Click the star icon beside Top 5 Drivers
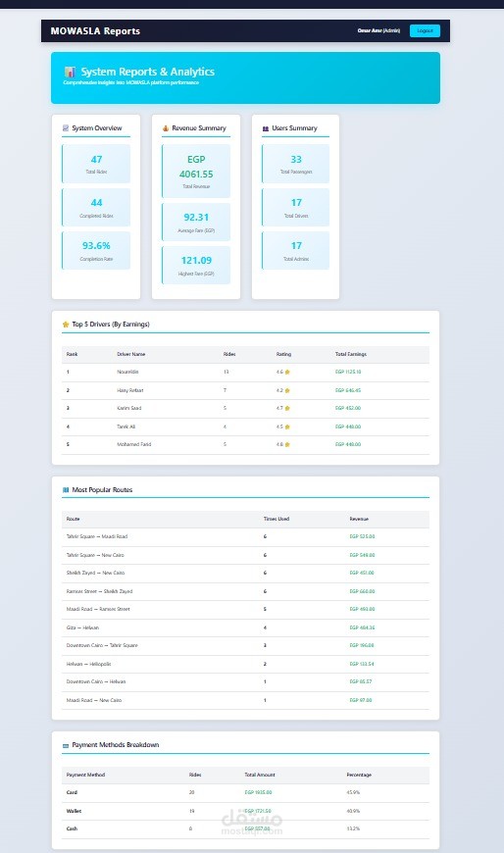Viewport: 504px width, 853px height. pyautogui.click(x=66, y=325)
